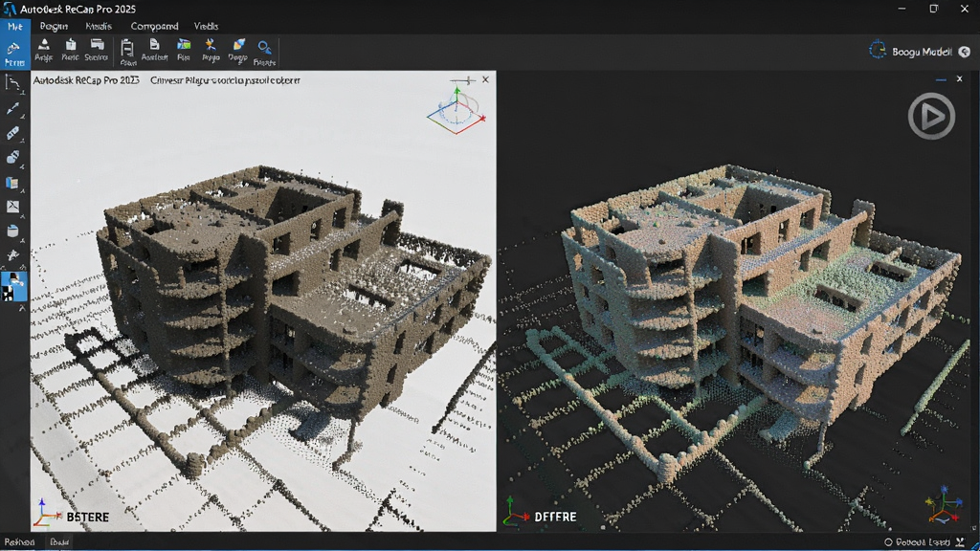Click the 'Baad' item in the status bar
Viewport: 980px width, 551px height.
coord(59,542)
